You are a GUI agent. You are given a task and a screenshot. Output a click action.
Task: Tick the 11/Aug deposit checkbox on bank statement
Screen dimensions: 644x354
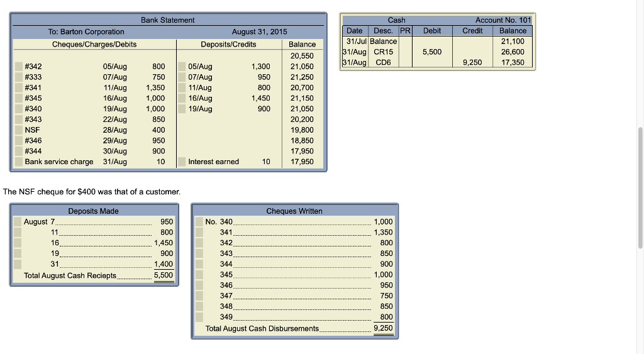point(182,88)
